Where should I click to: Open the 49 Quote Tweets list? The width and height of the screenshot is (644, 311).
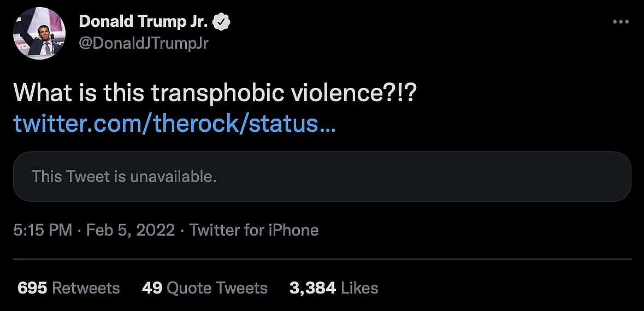click(204, 288)
